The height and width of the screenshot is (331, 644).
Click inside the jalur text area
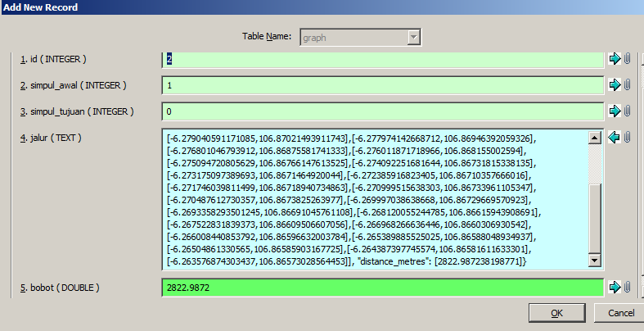click(376, 198)
